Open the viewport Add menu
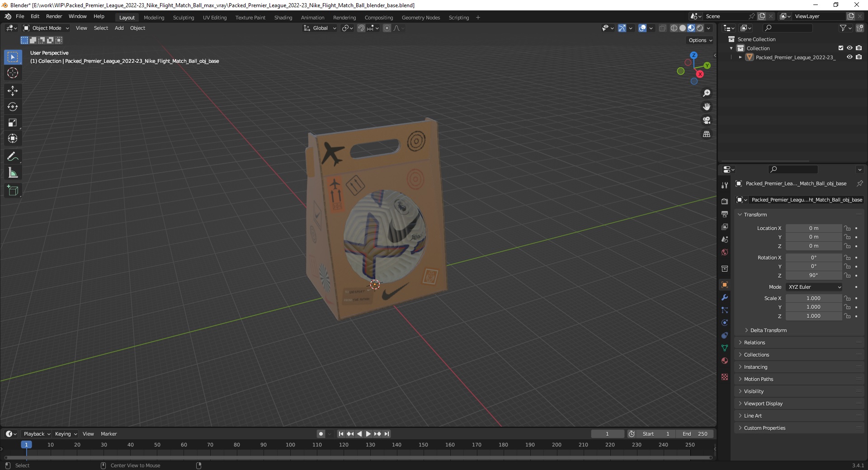This screenshot has height=470, width=868. click(x=119, y=28)
